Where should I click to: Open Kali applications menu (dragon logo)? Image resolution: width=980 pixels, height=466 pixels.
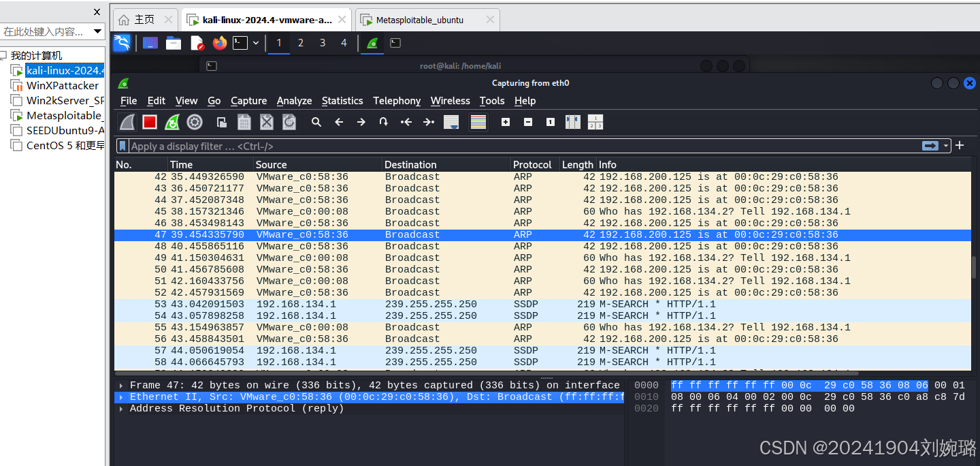click(x=122, y=43)
